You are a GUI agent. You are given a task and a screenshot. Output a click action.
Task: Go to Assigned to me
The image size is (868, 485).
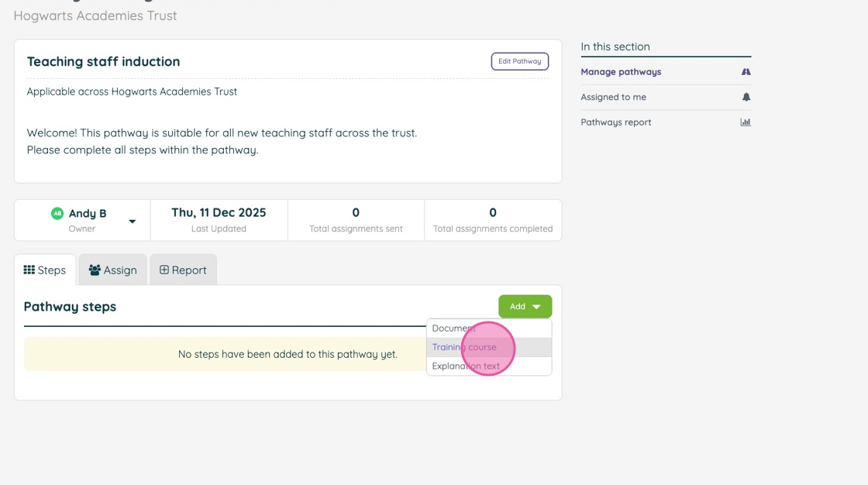(613, 97)
